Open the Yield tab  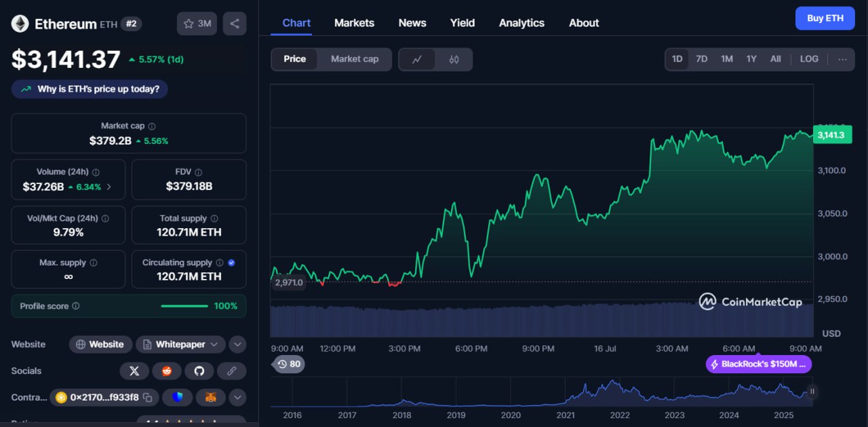pos(462,23)
